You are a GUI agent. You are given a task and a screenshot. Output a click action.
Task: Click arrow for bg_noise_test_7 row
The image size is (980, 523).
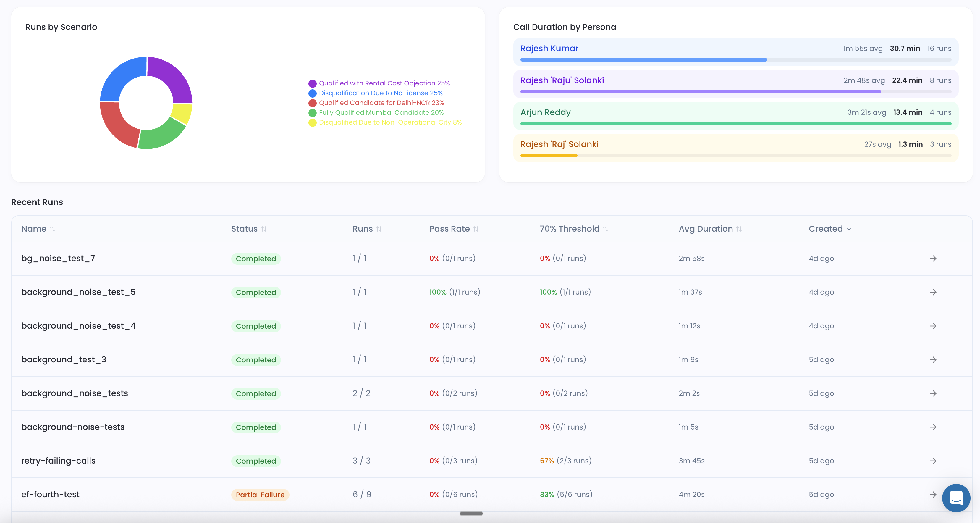[x=933, y=259]
